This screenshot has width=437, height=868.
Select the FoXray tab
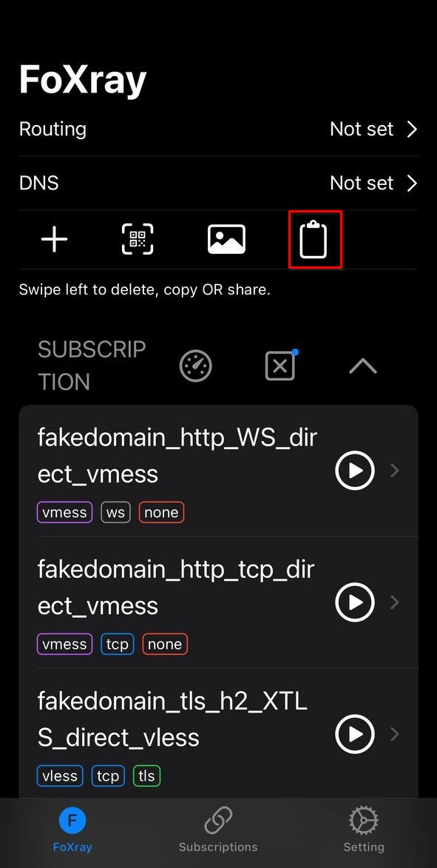click(72, 830)
